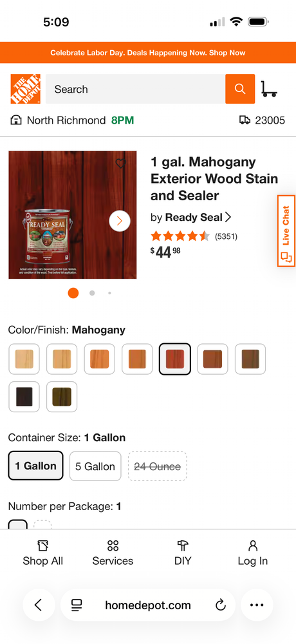
Task: Tap the store icon beside North Richmond
Action: 16,120
